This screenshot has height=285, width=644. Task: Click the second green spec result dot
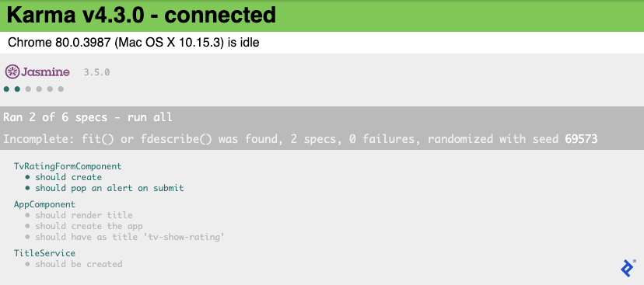point(17,89)
